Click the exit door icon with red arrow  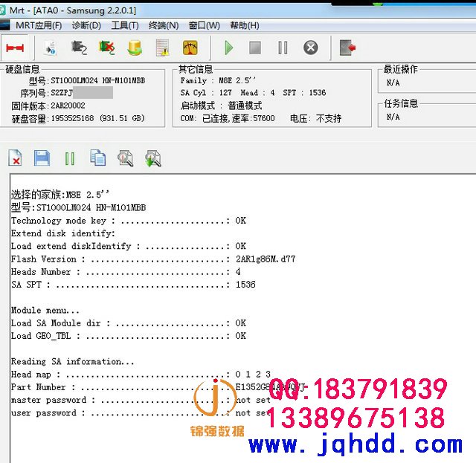347,48
